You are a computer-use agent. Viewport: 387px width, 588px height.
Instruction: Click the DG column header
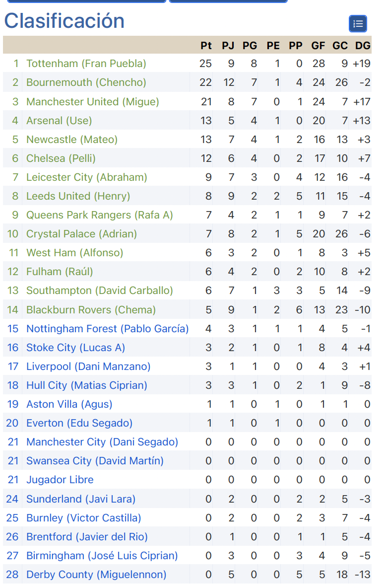363,46
